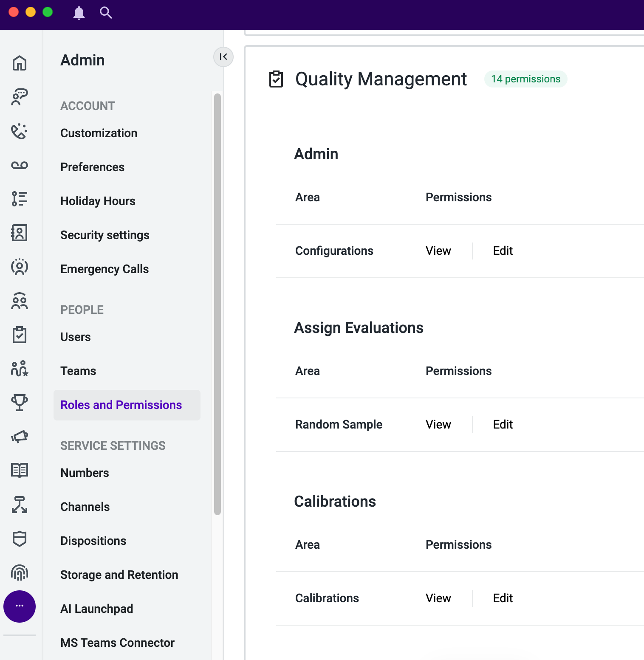Open the flow routing icon

click(20, 505)
